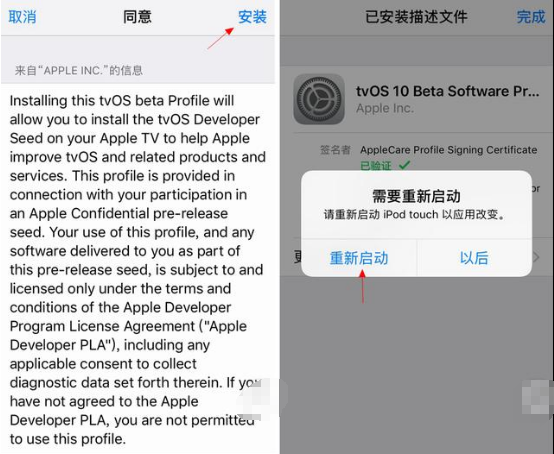Click the Apple Inc. subtitle under profile name

point(385,108)
